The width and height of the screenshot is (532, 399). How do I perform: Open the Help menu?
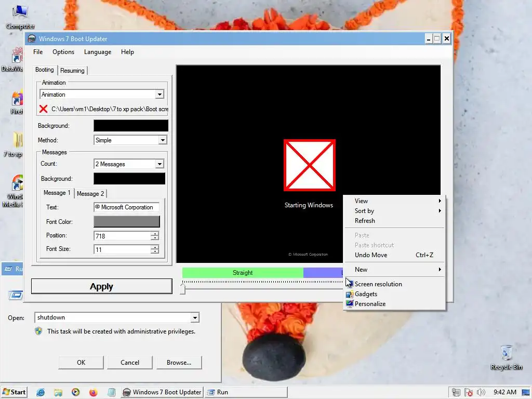[128, 52]
